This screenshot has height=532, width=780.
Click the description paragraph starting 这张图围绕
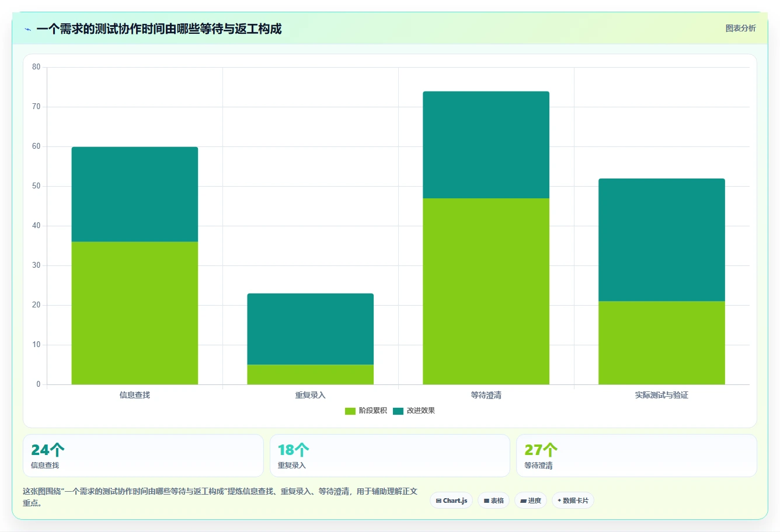pos(220,497)
